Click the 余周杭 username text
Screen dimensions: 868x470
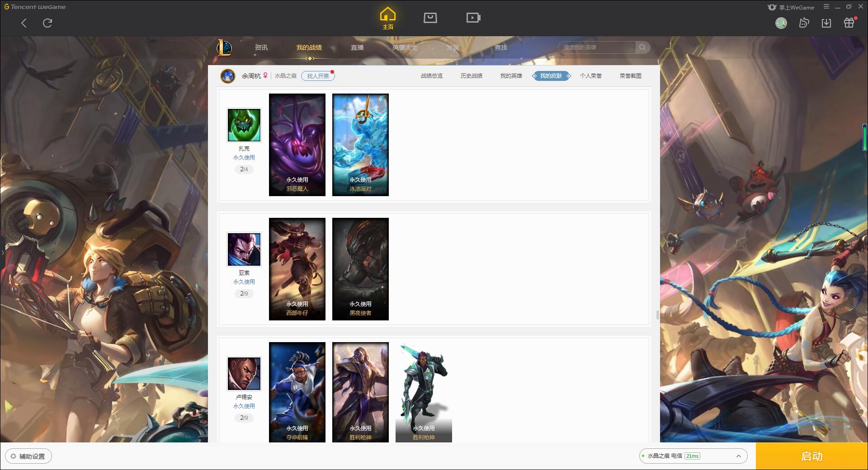[251, 76]
